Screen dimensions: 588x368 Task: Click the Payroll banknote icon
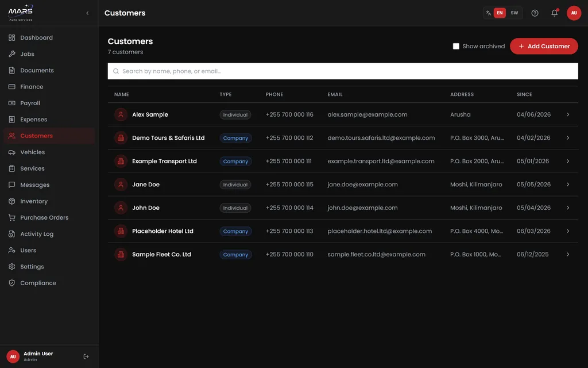pos(11,103)
